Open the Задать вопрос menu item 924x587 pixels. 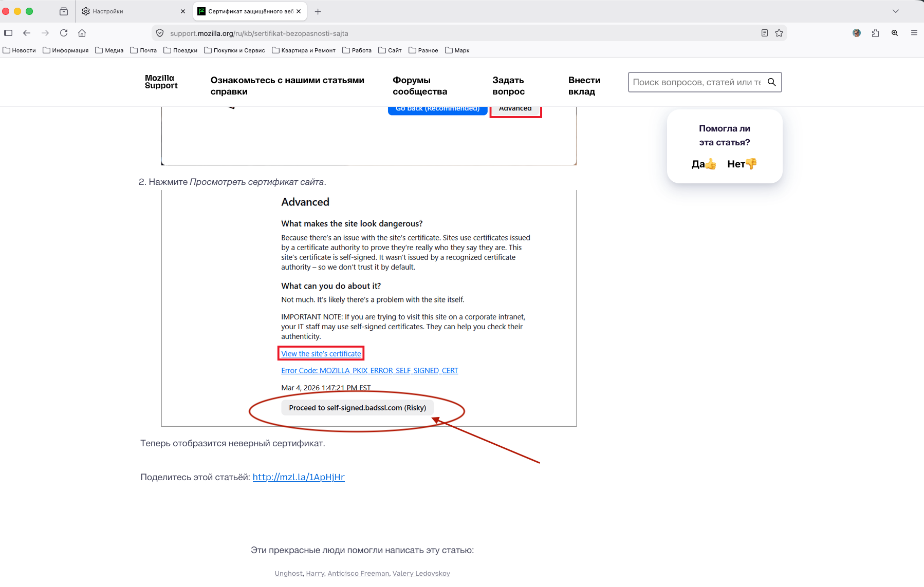(509, 86)
